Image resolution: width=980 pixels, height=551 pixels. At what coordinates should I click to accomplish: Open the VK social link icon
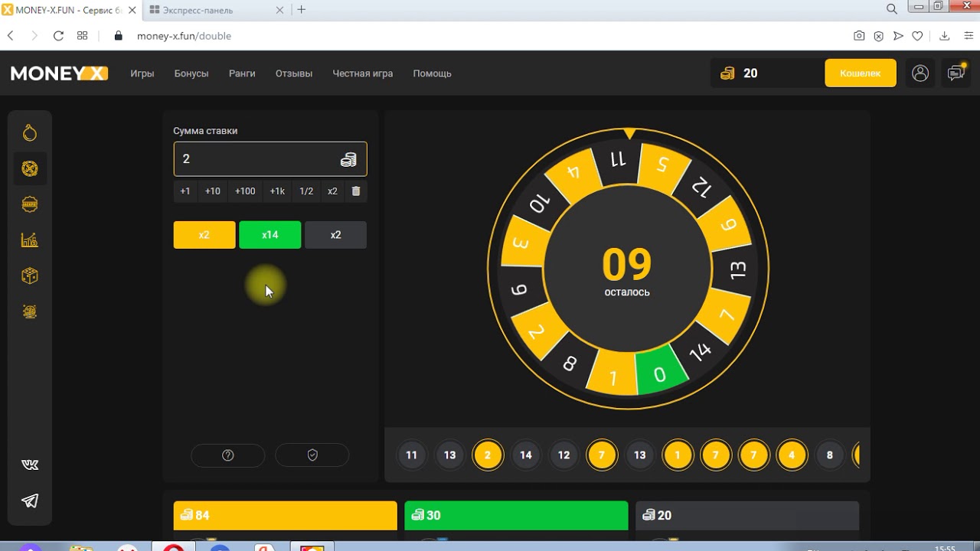pyautogui.click(x=30, y=465)
